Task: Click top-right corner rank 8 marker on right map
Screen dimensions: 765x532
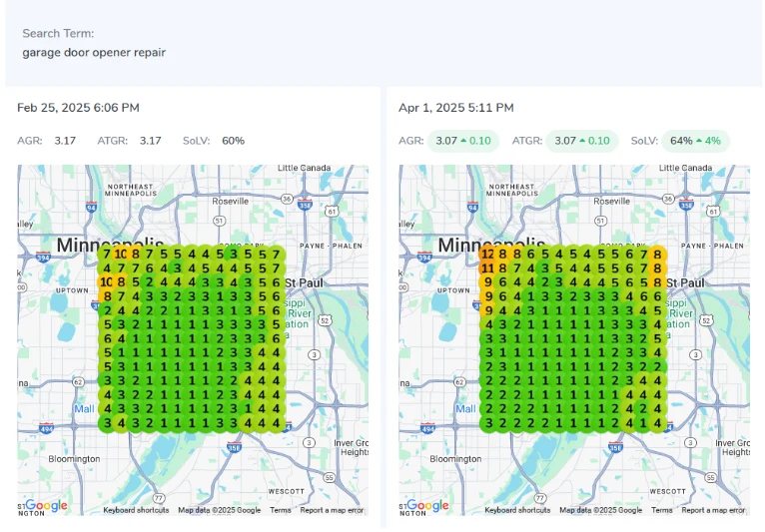Action: point(657,254)
